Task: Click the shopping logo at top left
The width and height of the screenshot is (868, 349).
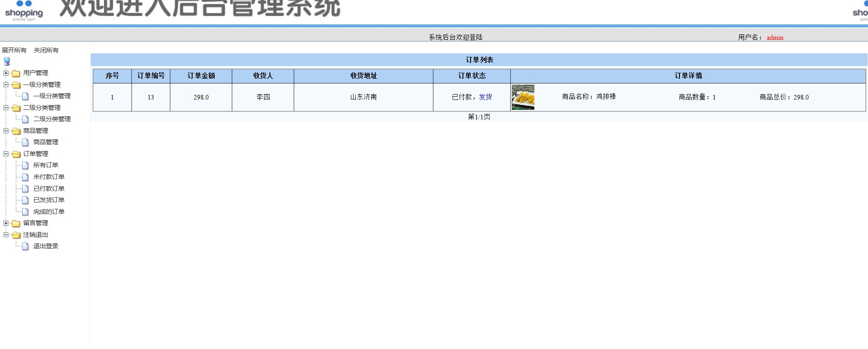Action: (x=24, y=11)
